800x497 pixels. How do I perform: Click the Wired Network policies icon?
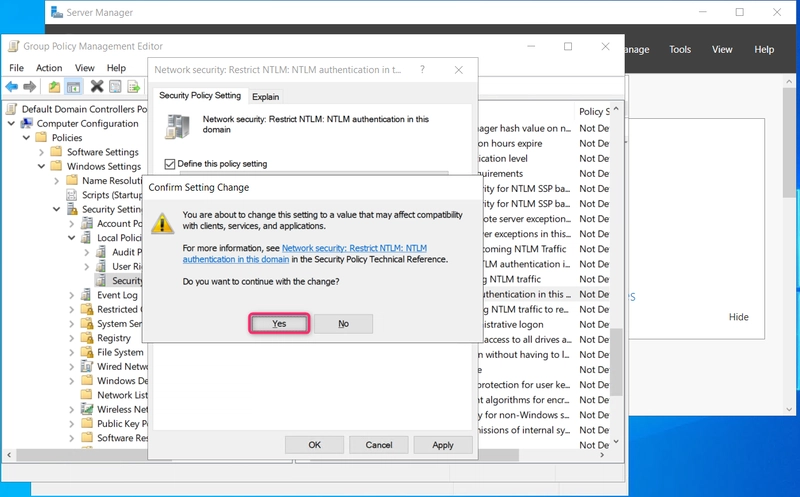pyautogui.click(x=87, y=366)
